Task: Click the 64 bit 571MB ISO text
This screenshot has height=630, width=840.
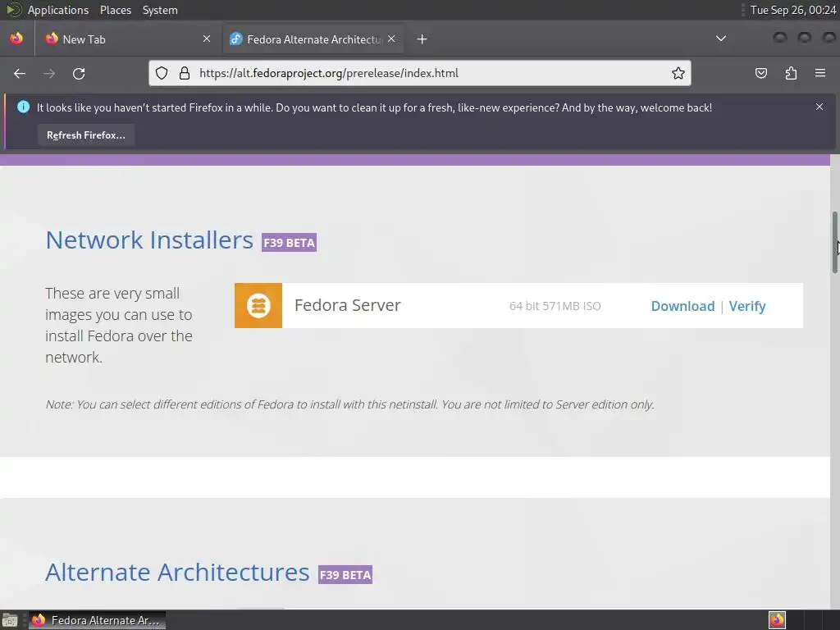Action: click(555, 306)
